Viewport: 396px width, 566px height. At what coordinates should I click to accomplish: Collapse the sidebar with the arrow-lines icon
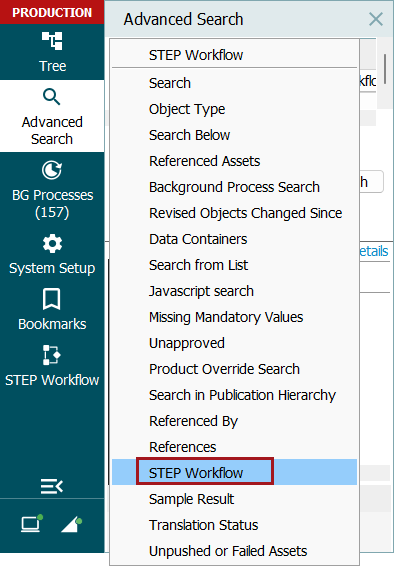tap(52, 486)
